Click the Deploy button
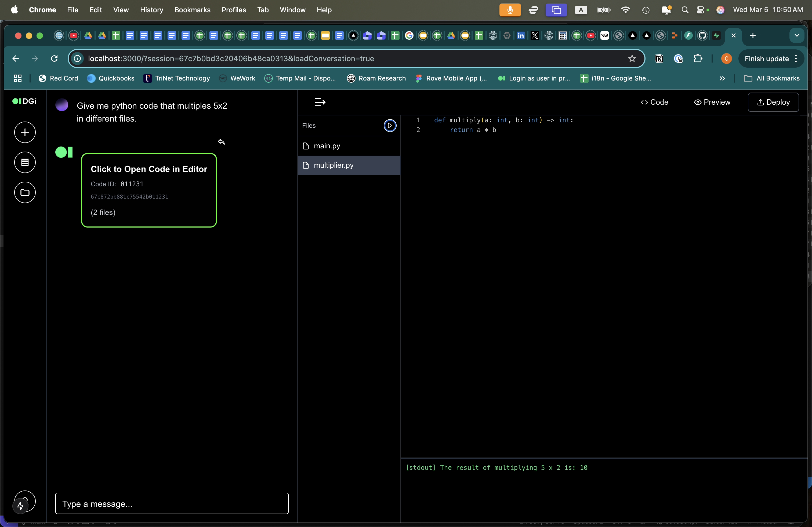Screen dimensions: 812x527 click(x=773, y=102)
